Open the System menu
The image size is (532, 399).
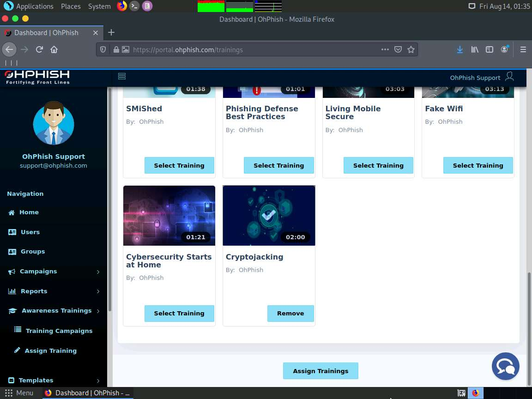(99, 6)
